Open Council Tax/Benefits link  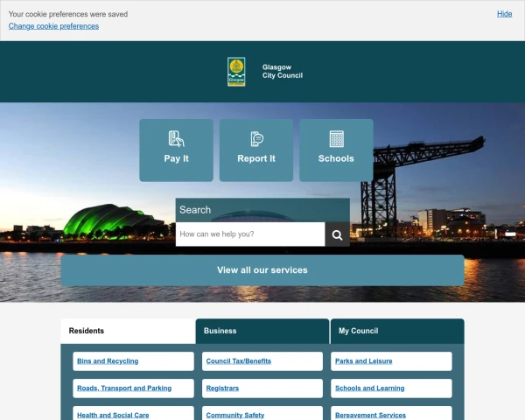[x=239, y=361]
